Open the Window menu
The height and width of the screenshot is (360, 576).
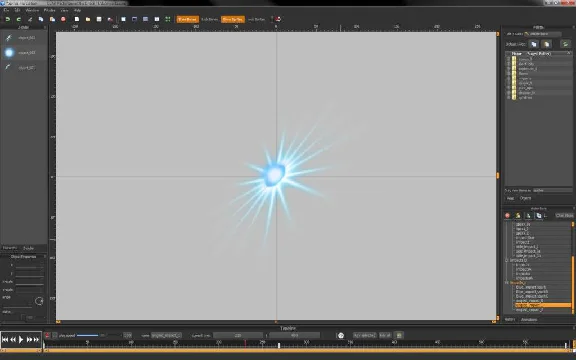32,10
